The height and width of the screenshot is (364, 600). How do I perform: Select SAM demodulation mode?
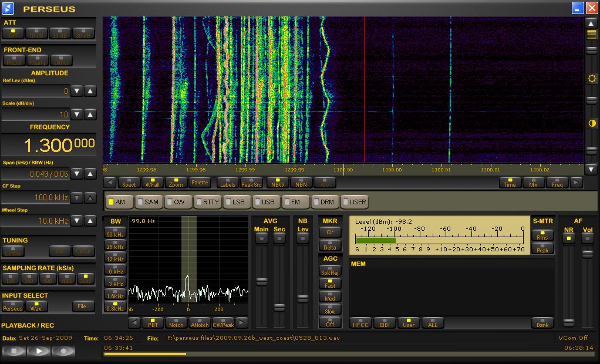point(149,202)
